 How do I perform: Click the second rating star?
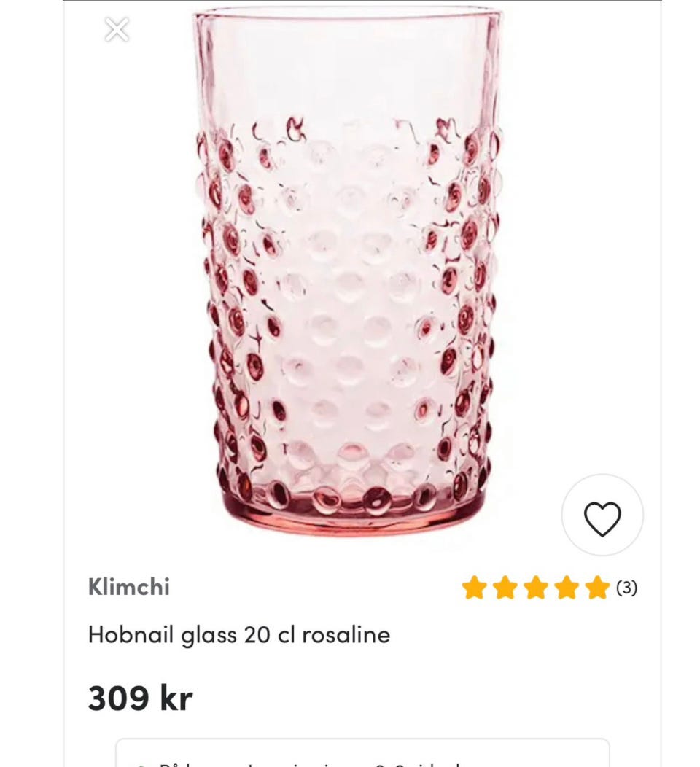pos(505,588)
